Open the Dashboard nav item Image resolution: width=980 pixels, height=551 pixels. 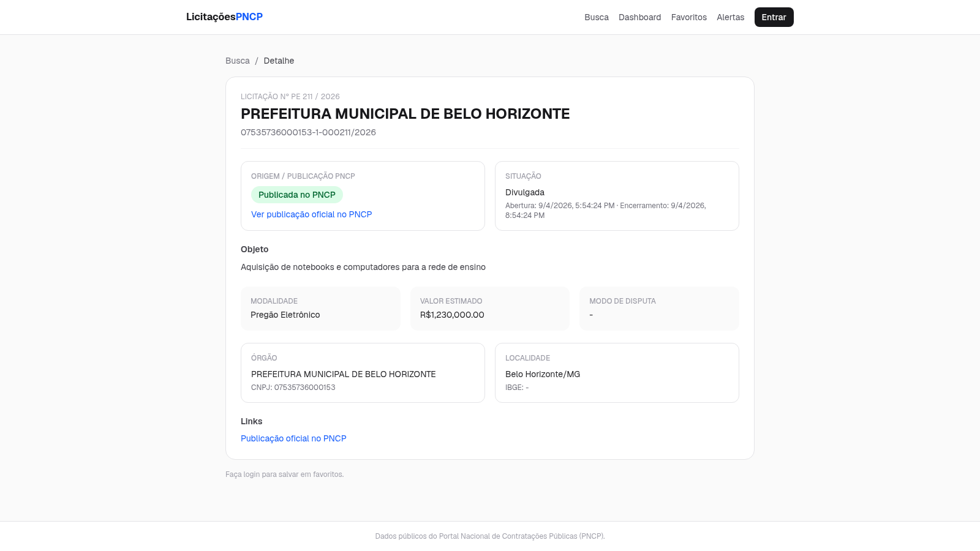click(x=640, y=17)
